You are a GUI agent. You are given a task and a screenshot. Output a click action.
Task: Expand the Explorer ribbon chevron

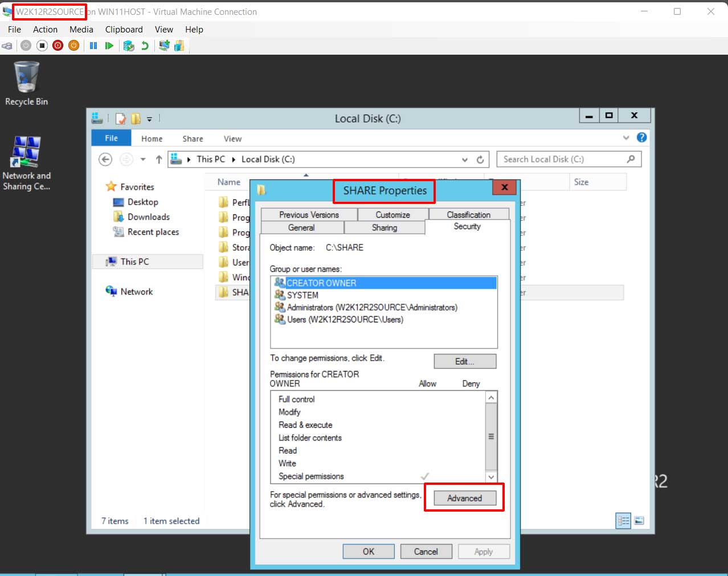[x=626, y=137]
